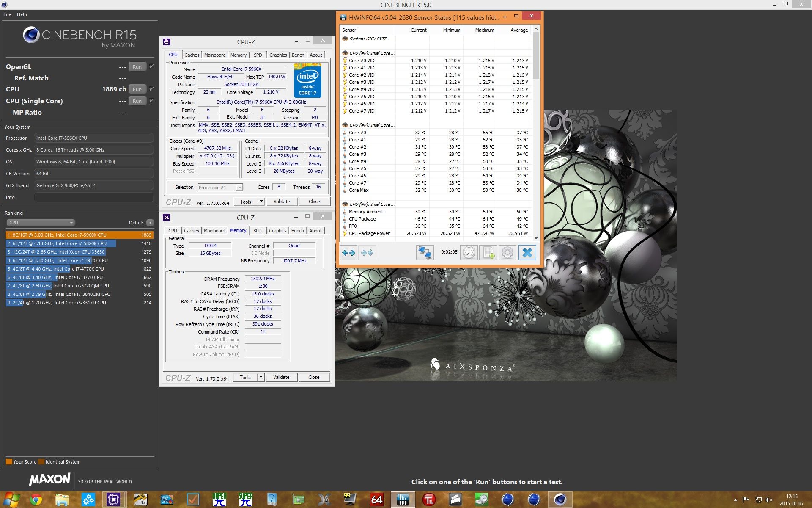This screenshot has width=812, height=508.
Task: Click Validate in the CPU tab CPU-Z window
Action: click(x=282, y=202)
